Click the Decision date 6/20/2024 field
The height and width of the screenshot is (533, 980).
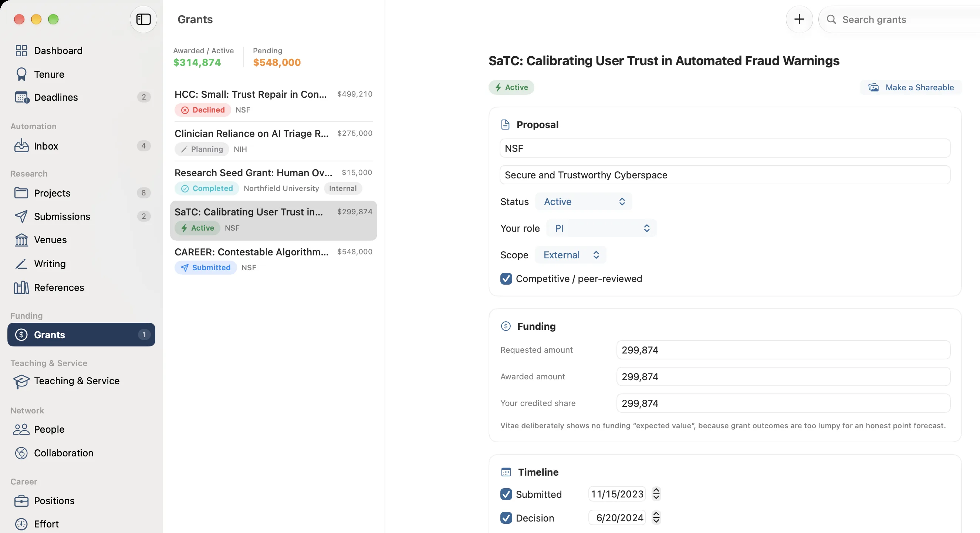pyautogui.click(x=617, y=517)
